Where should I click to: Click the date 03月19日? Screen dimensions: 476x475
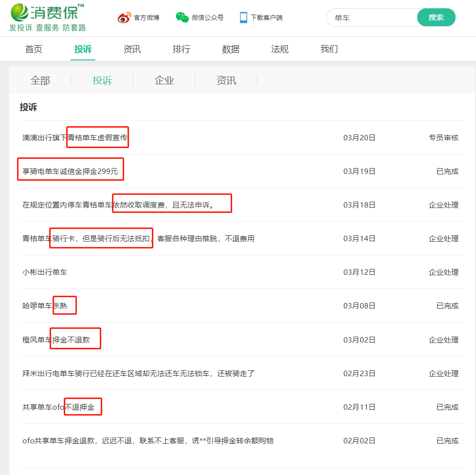(359, 171)
